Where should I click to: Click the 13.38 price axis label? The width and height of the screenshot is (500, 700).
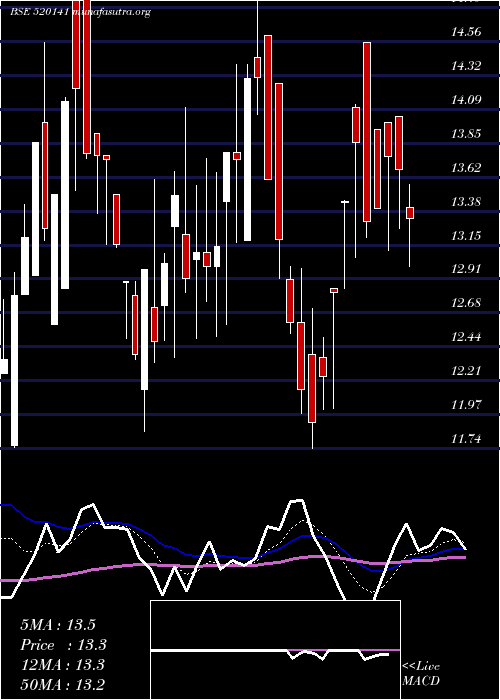[x=467, y=202]
